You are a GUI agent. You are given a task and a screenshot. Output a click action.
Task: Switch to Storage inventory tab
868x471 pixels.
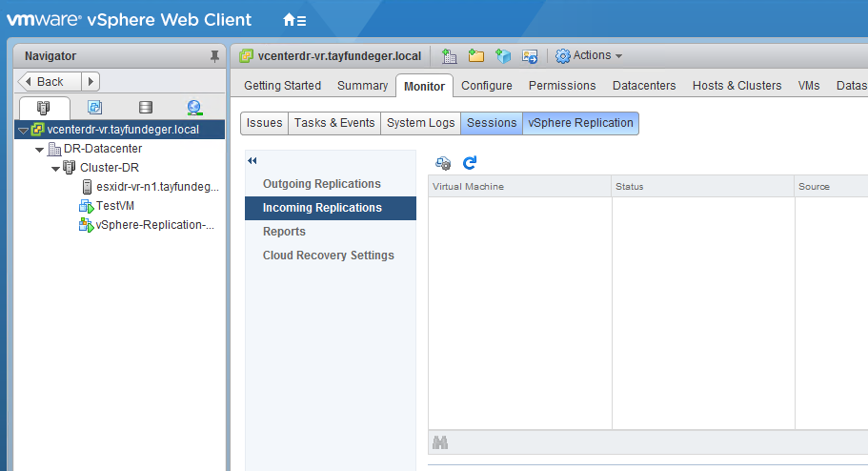pyautogui.click(x=146, y=108)
